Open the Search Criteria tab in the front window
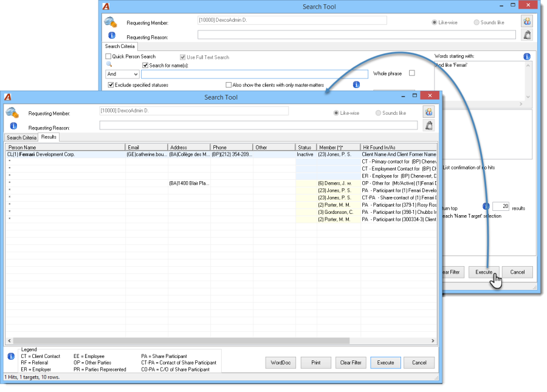Screen dimensions: 547x392 21,138
